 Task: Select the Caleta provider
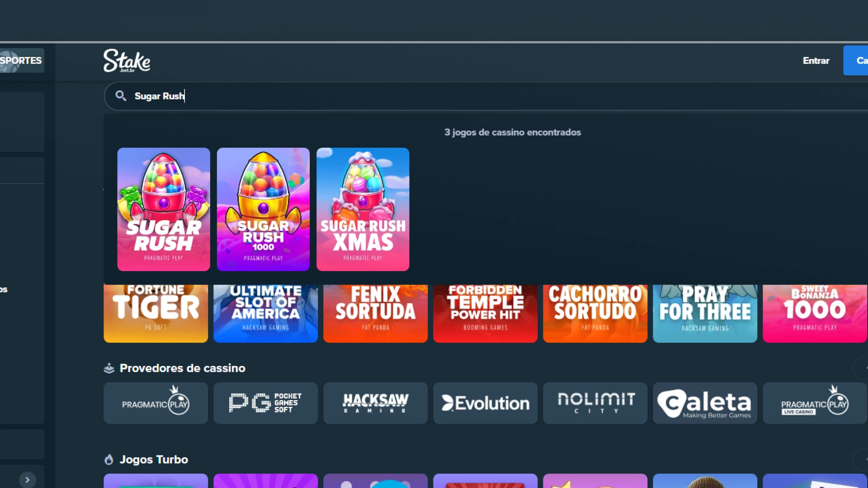[705, 403]
